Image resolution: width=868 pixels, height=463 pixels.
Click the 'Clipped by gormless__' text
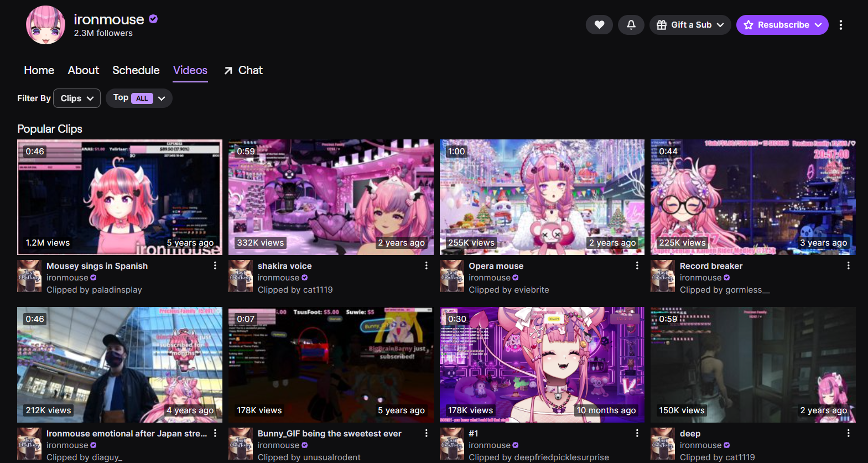(x=725, y=290)
